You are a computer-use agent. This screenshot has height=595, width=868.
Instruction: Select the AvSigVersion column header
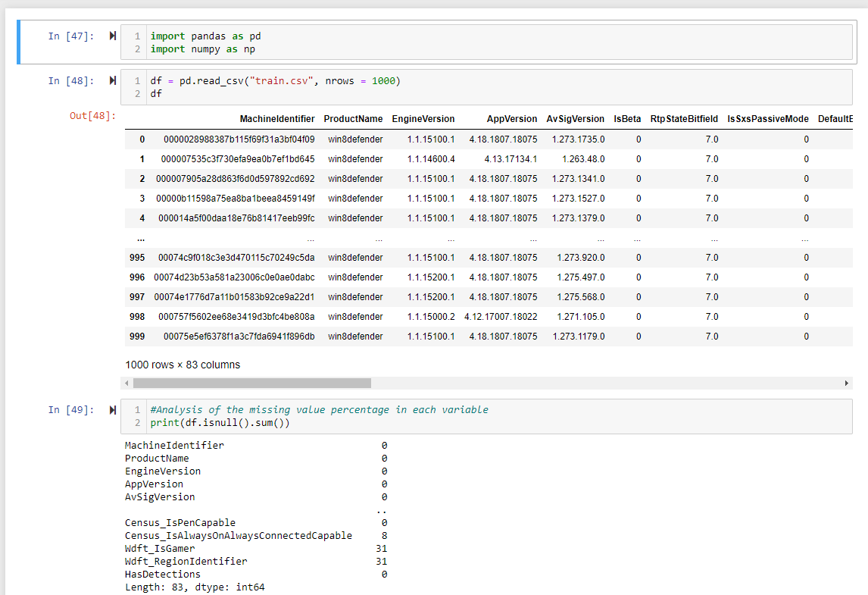(x=576, y=119)
